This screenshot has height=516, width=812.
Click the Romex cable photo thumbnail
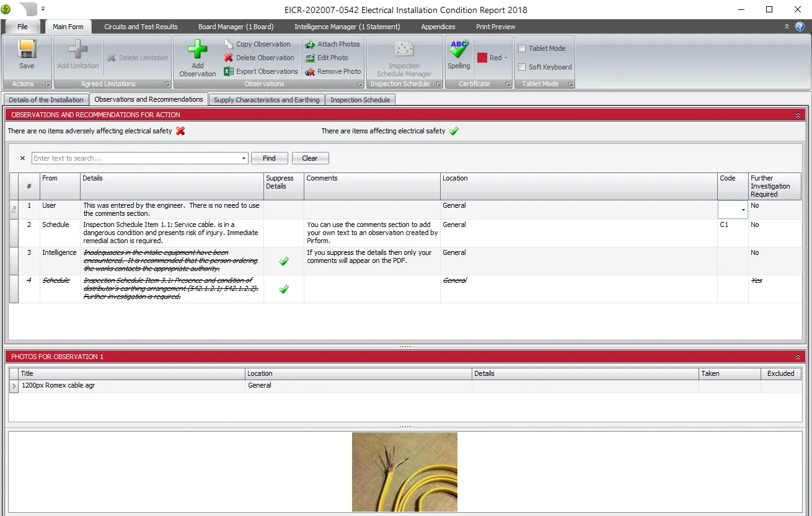pyautogui.click(x=404, y=471)
